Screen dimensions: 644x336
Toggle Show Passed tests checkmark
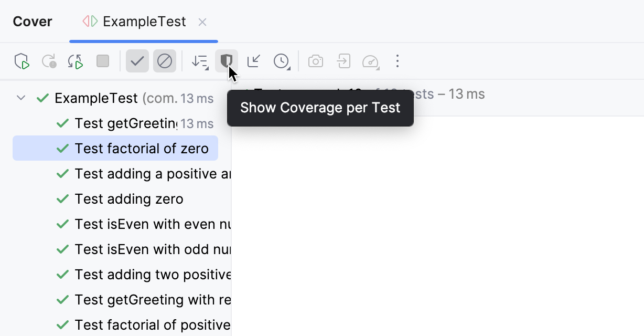(x=137, y=61)
